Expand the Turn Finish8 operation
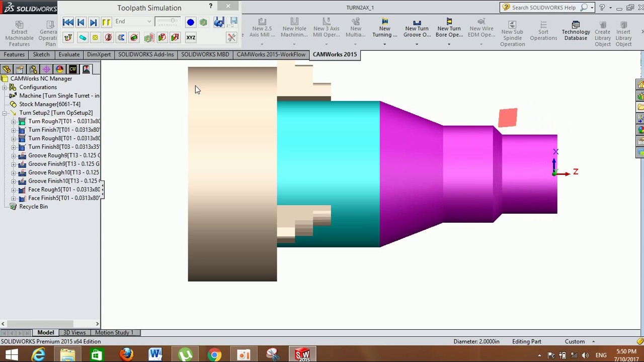Screen dimensions: 644x362 point(14,147)
